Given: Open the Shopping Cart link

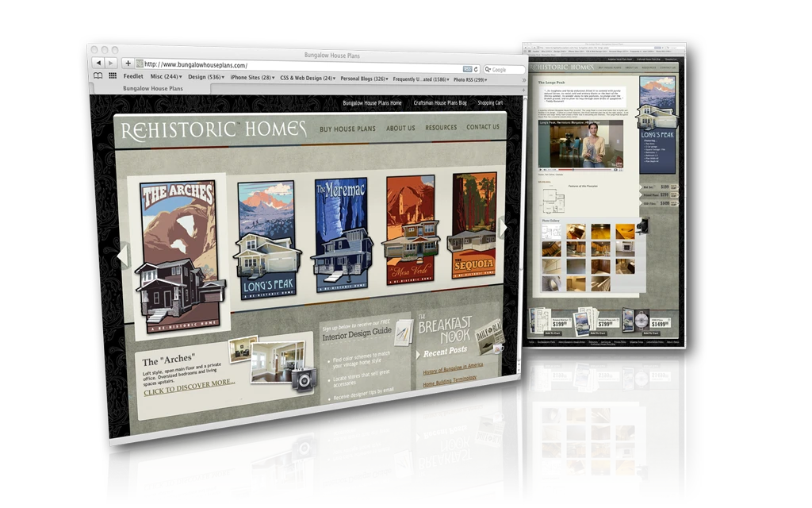Looking at the screenshot, I should click(490, 102).
